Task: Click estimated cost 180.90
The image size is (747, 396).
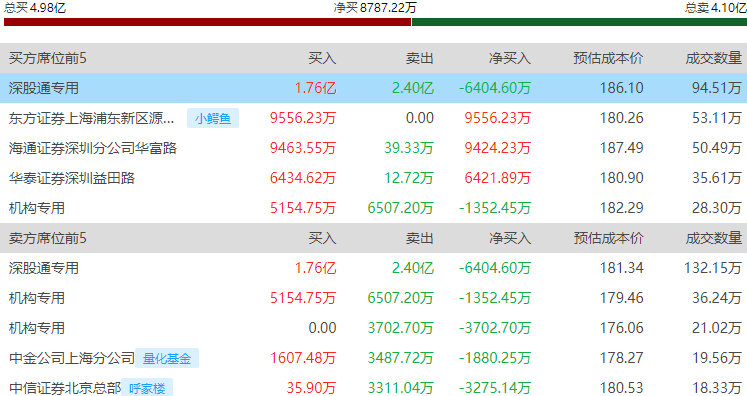Action: click(x=621, y=178)
